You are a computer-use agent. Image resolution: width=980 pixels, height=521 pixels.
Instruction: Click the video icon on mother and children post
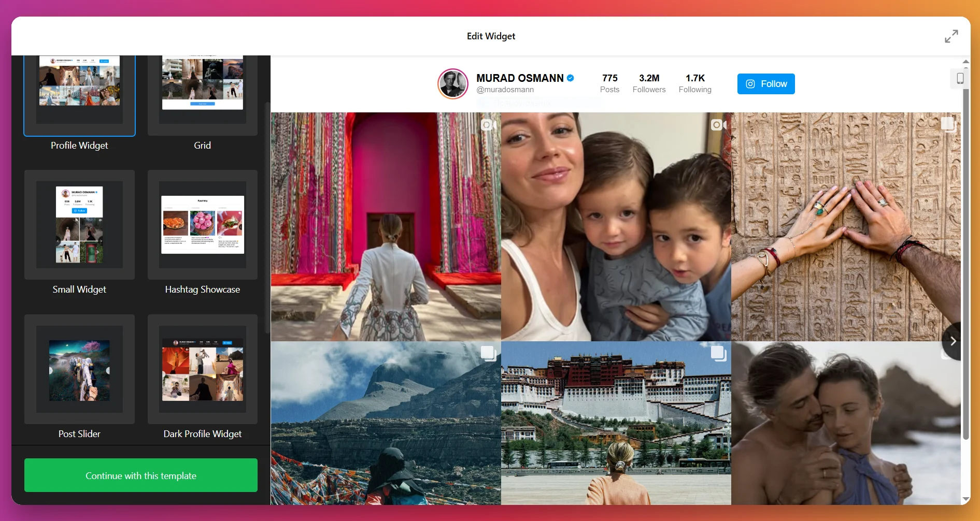(718, 125)
